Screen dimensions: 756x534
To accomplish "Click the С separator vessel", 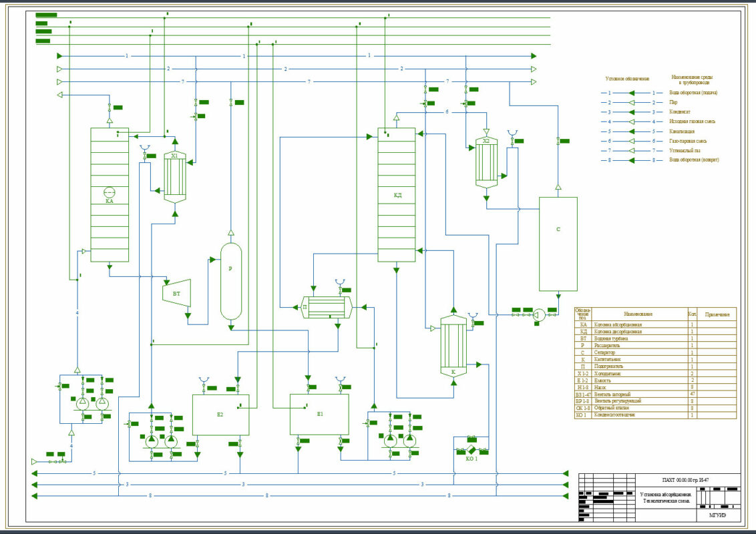I will pos(558,244).
